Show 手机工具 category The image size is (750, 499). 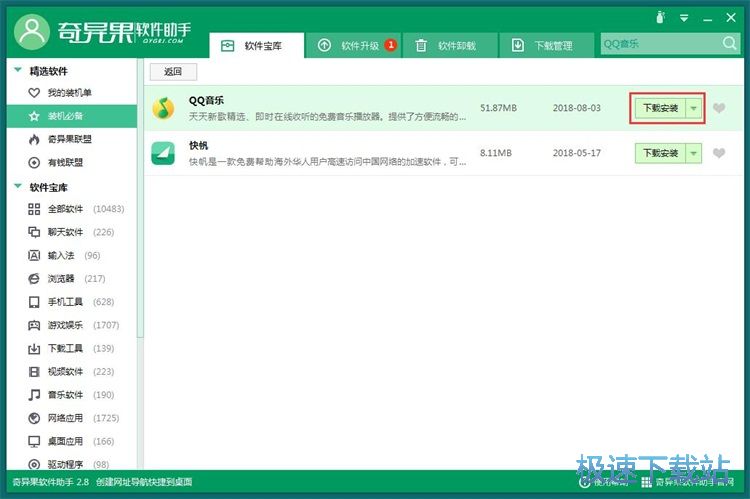tap(72, 302)
